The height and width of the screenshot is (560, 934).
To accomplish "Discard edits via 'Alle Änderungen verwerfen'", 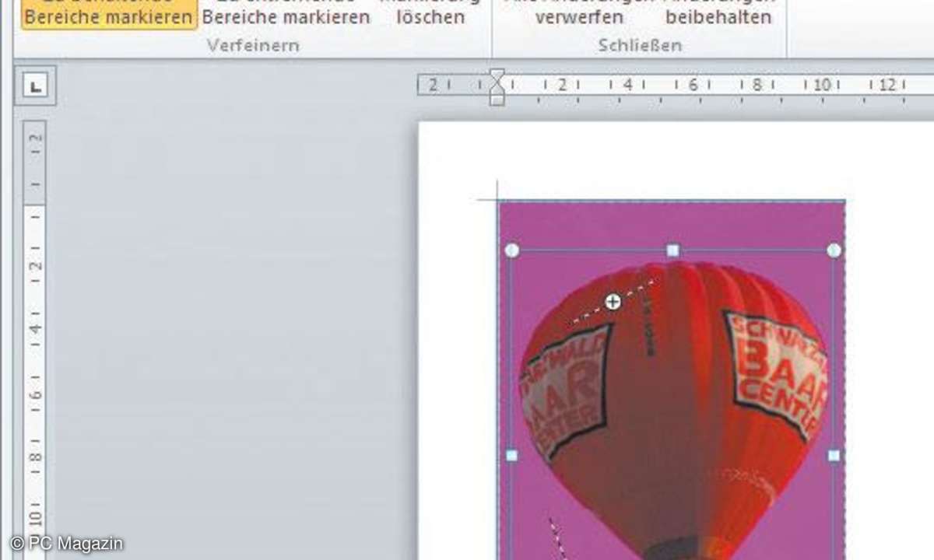I will (578, 14).
